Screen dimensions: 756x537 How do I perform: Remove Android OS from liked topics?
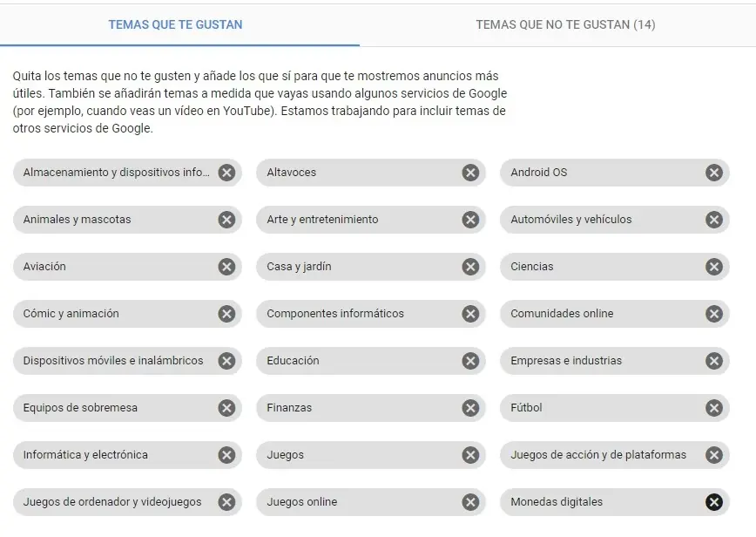[x=714, y=173]
